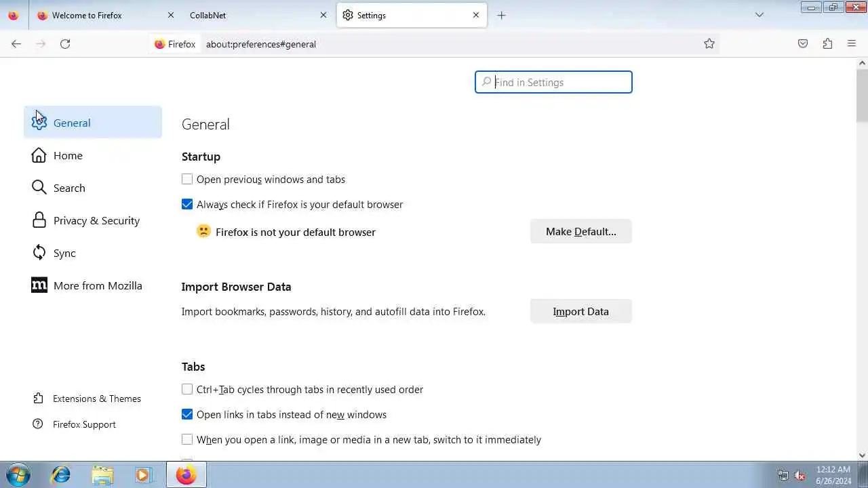Click the magnifier icon in Find in Settings

[486, 82]
